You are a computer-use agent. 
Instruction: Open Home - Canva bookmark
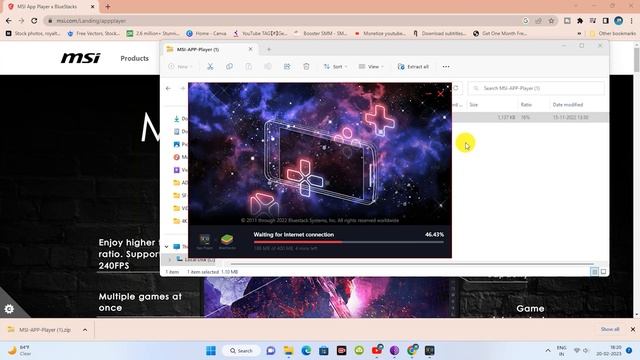pyautogui.click(x=206, y=33)
